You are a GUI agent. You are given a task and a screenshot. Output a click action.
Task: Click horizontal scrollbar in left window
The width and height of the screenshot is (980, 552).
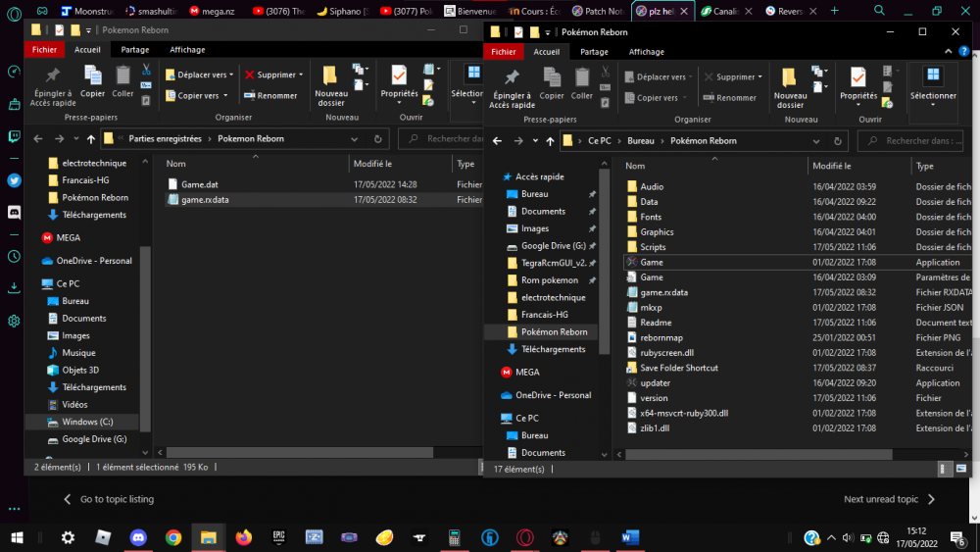pos(300,452)
